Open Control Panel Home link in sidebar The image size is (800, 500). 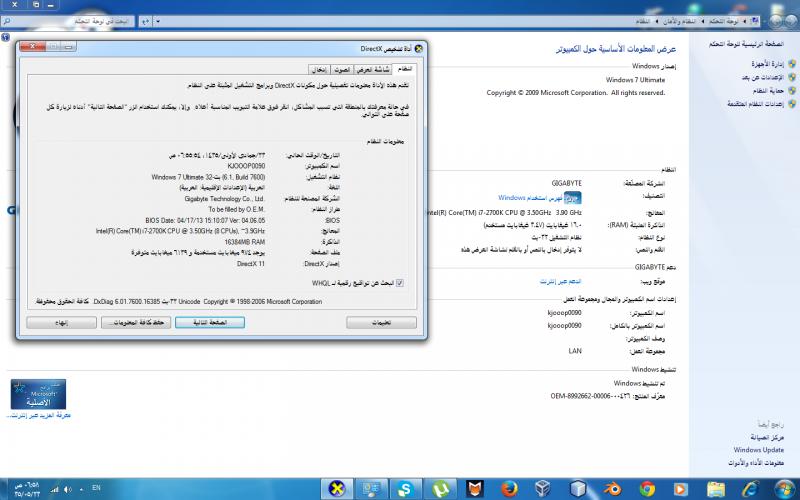pos(746,44)
